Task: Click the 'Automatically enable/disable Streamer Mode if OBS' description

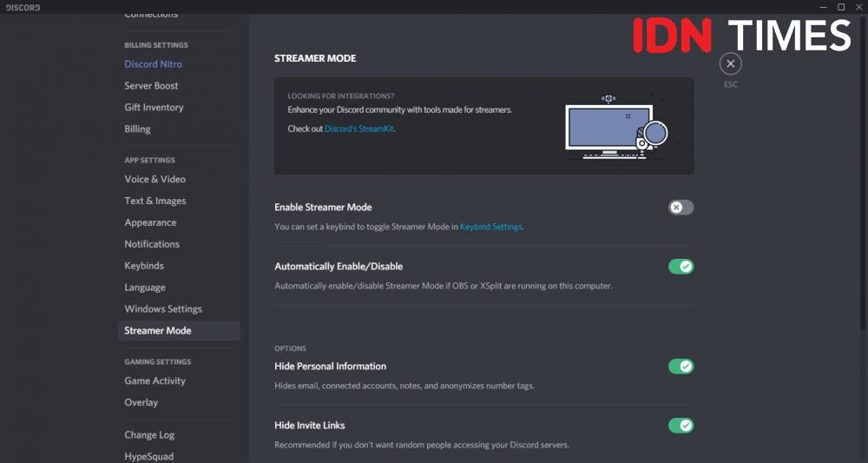Action: point(444,287)
